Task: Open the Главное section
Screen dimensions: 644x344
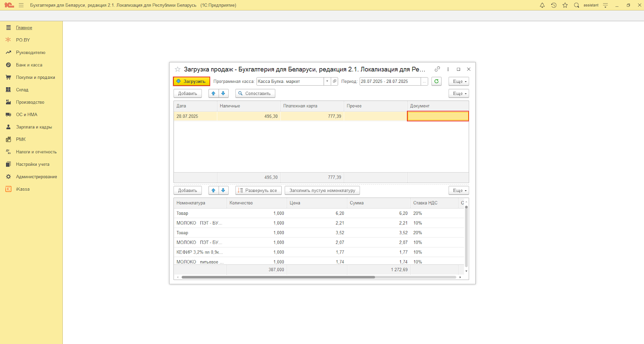Action: pos(24,28)
